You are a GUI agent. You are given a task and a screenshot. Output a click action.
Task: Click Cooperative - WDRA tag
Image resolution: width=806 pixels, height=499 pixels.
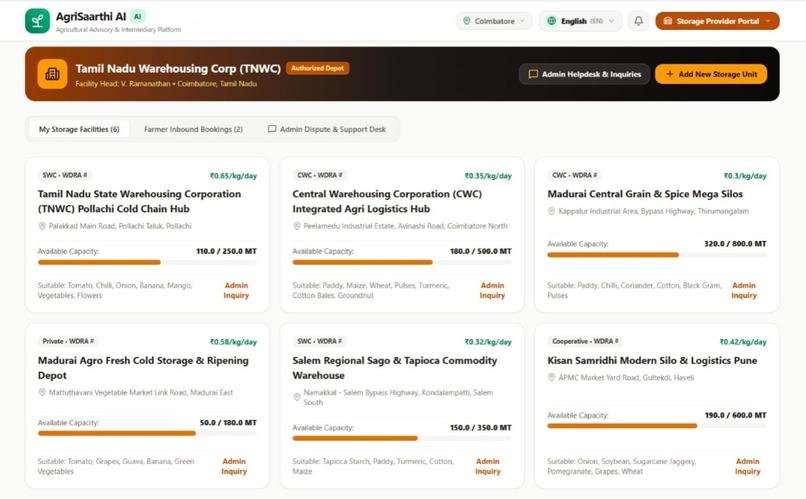click(585, 341)
